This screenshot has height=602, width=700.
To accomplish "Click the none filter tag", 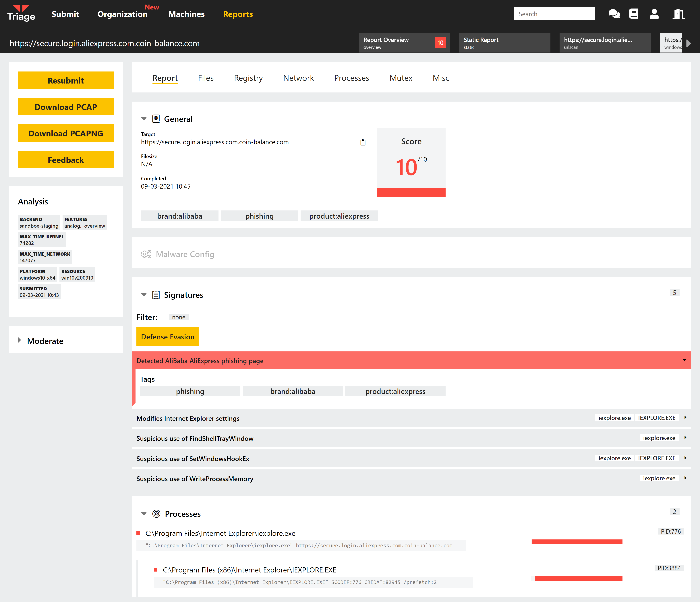I will point(178,317).
